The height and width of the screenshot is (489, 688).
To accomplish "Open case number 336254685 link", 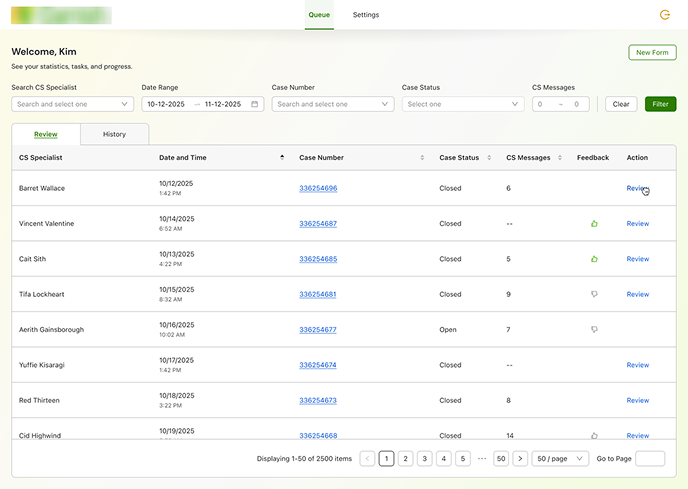I will [318, 259].
